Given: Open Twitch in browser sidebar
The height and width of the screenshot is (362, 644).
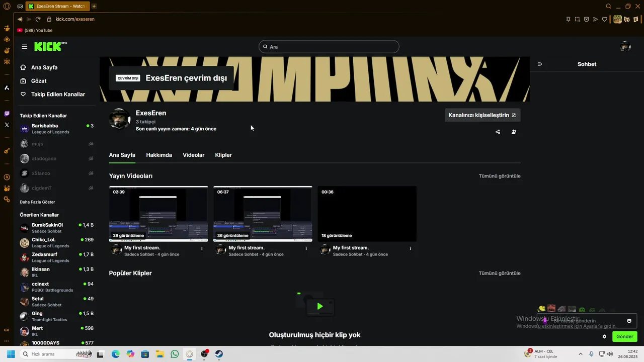Looking at the screenshot, I should coord(7,114).
